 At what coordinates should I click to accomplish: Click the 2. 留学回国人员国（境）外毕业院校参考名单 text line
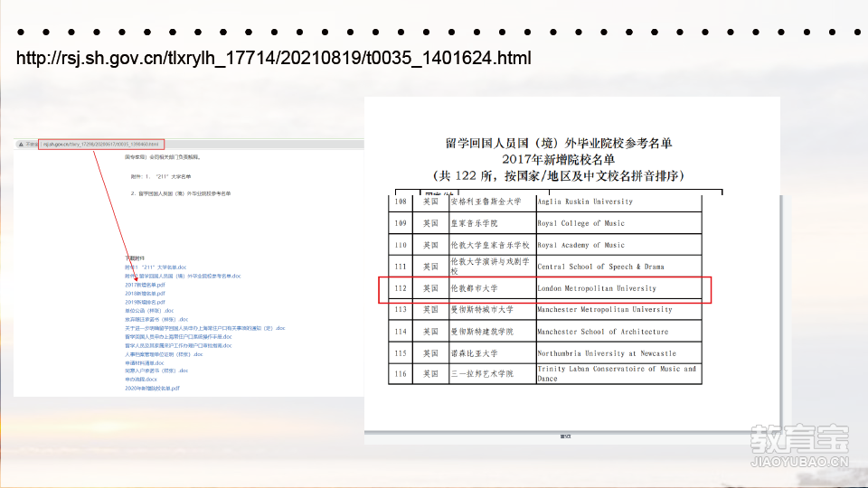tap(181, 193)
